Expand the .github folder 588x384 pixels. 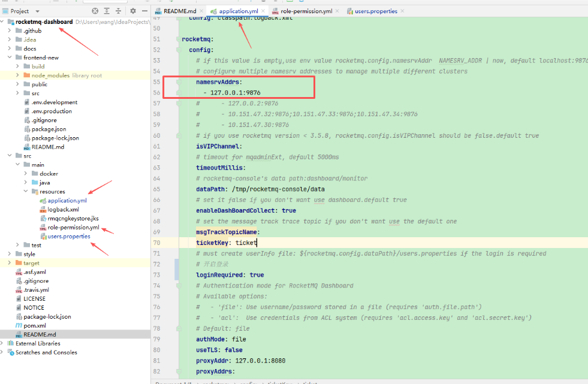pyautogui.click(x=10, y=31)
